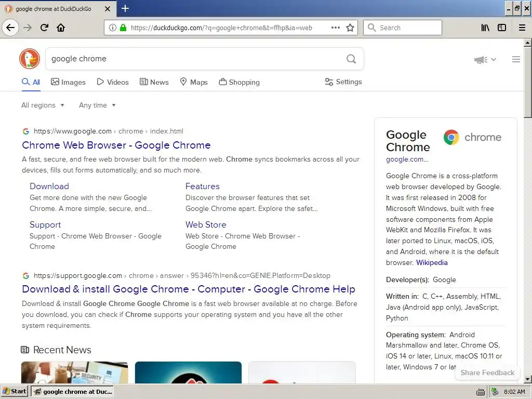Open page actions three-dots menu
Screen dimensions: 532x399
tap(336, 28)
